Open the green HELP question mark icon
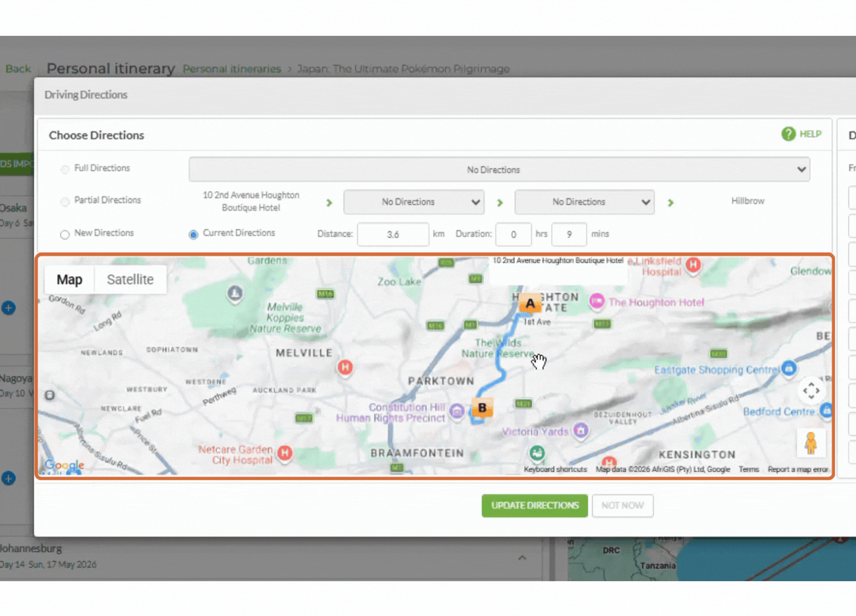 [x=788, y=134]
